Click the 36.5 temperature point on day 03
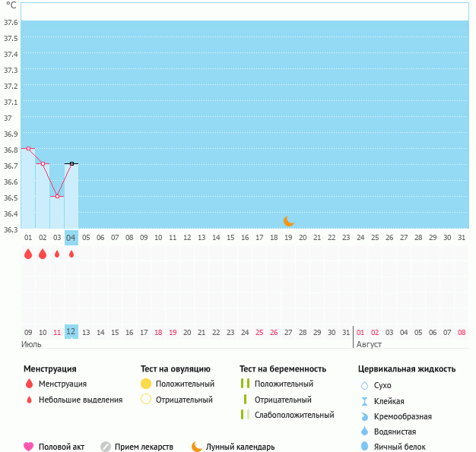 (x=57, y=197)
